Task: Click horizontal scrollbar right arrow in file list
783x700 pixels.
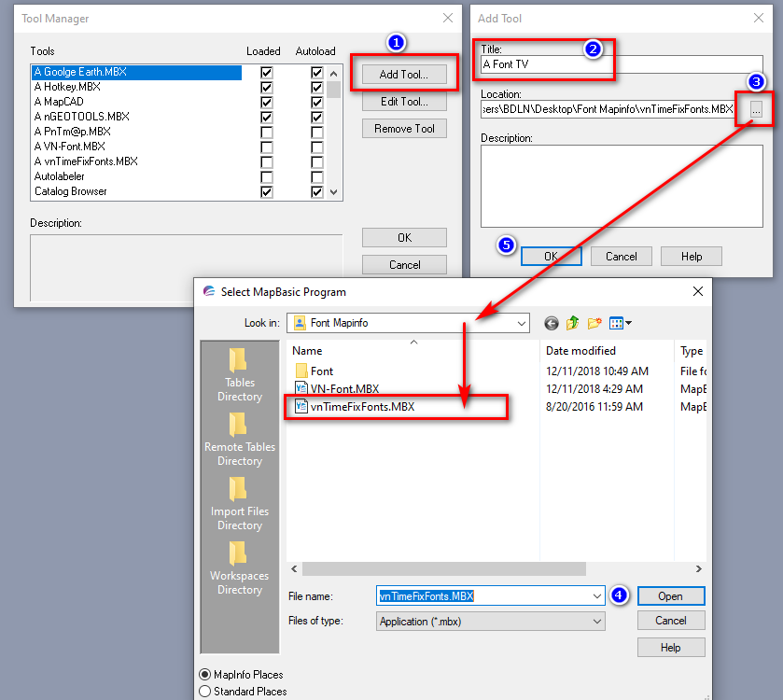Action: click(x=699, y=568)
